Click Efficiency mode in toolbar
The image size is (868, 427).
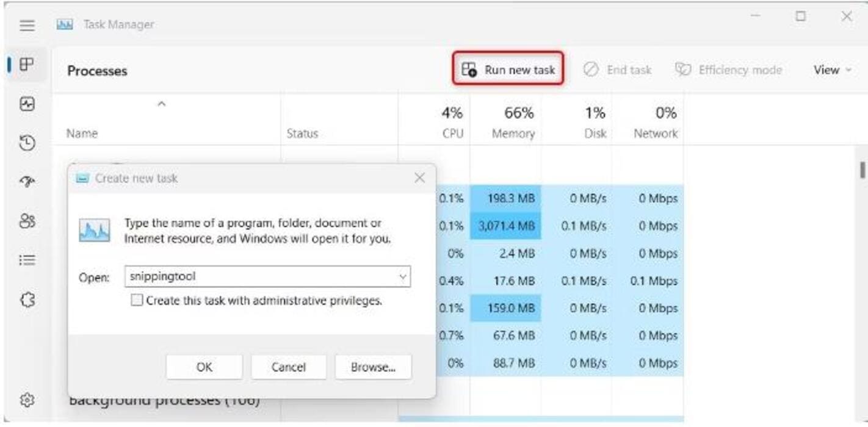pyautogui.click(x=728, y=70)
